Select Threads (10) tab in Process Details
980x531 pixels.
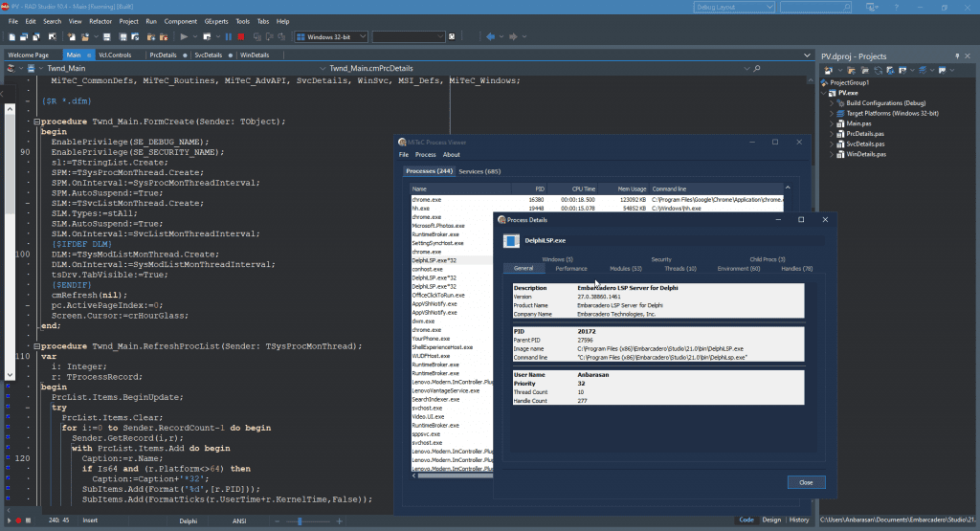pyautogui.click(x=680, y=269)
